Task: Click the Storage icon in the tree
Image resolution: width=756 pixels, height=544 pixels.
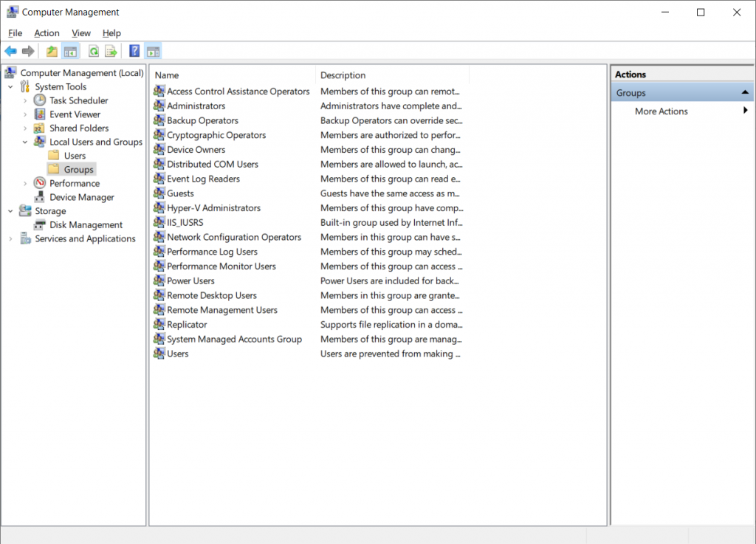Action: (25, 210)
